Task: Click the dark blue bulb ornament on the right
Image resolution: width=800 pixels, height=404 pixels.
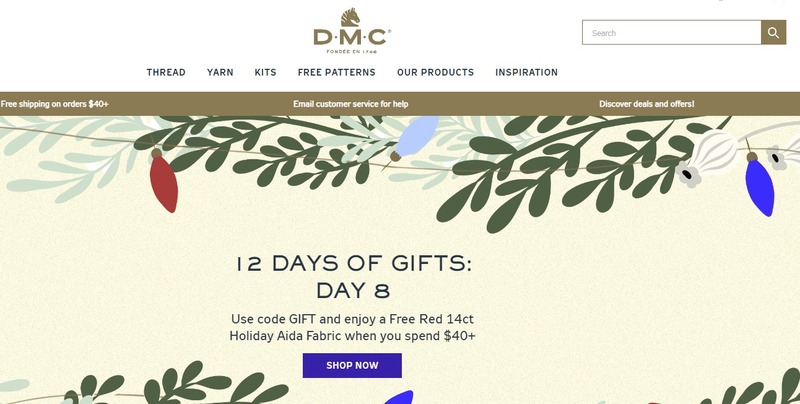Action: pos(759,184)
